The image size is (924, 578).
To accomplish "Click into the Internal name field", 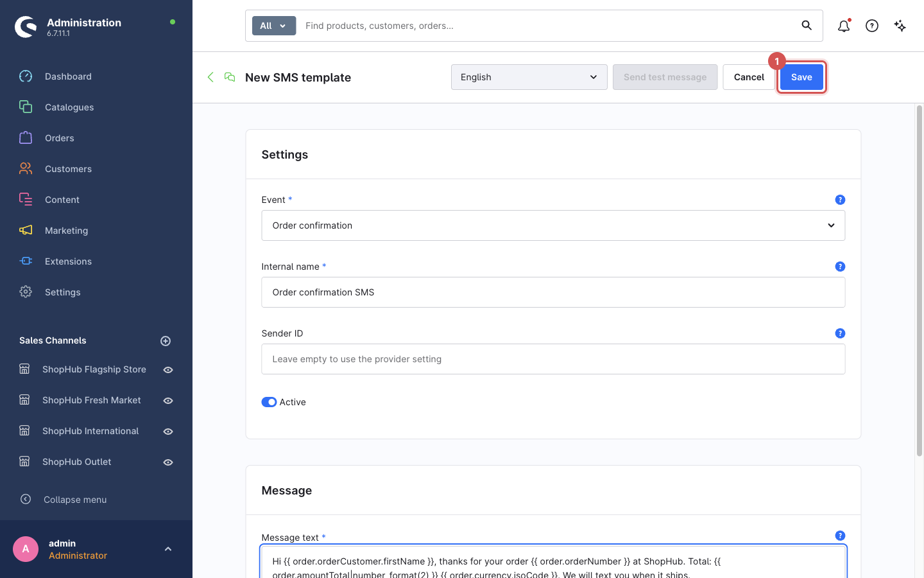I will 553,292.
